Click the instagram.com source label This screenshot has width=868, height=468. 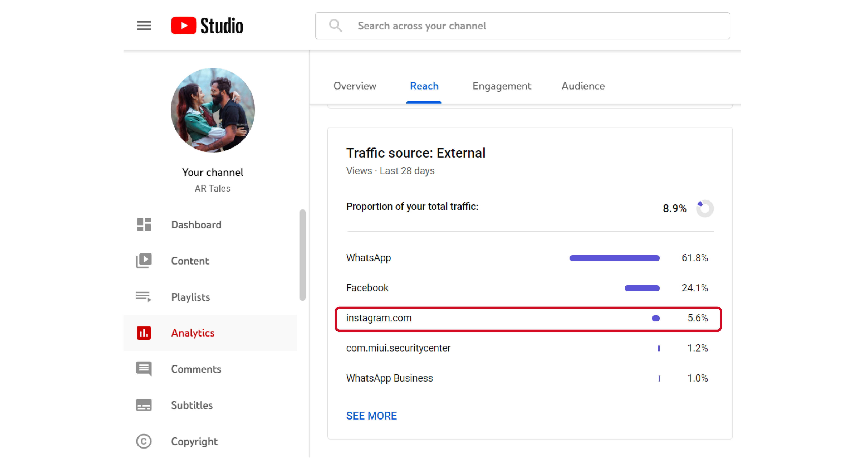379,318
